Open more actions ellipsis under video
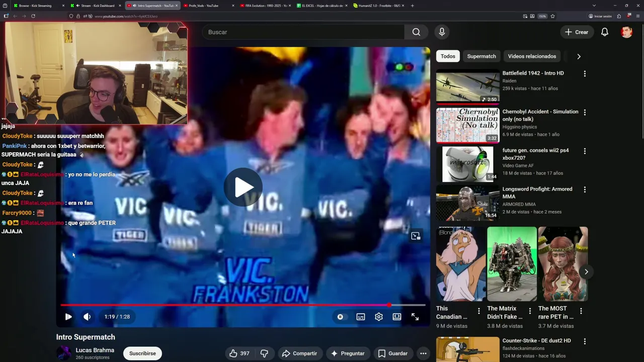 (x=424, y=353)
